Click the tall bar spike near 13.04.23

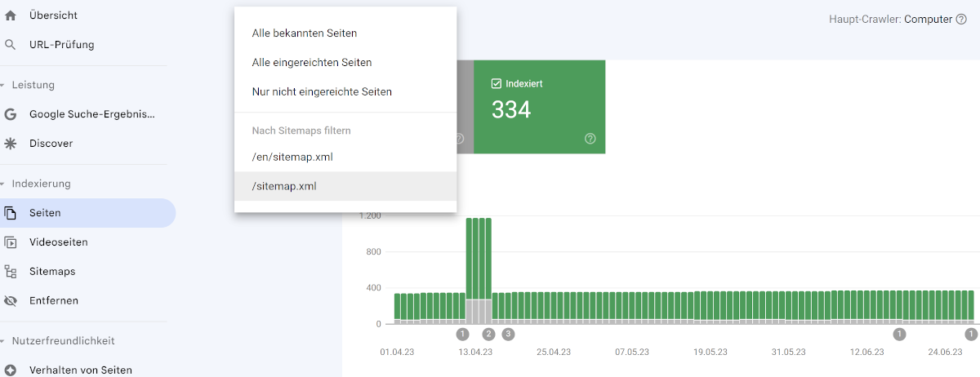479,261
